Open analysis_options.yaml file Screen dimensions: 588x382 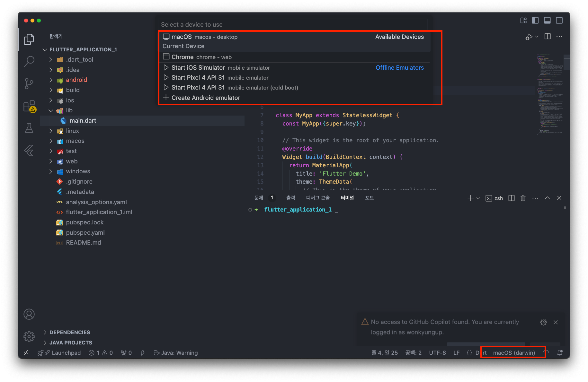96,202
